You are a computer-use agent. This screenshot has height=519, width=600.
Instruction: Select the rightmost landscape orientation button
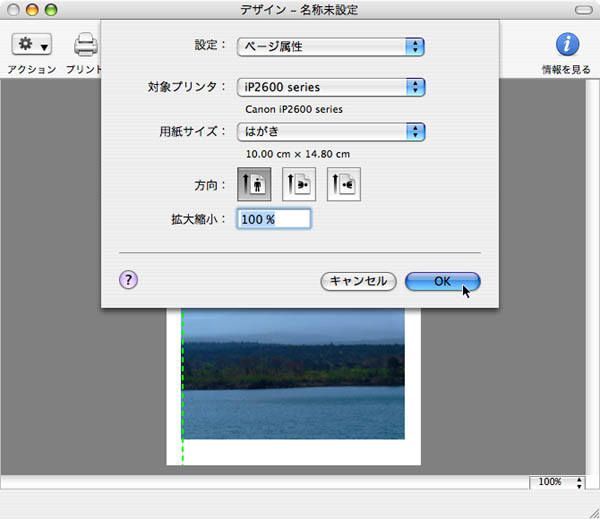click(343, 184)
